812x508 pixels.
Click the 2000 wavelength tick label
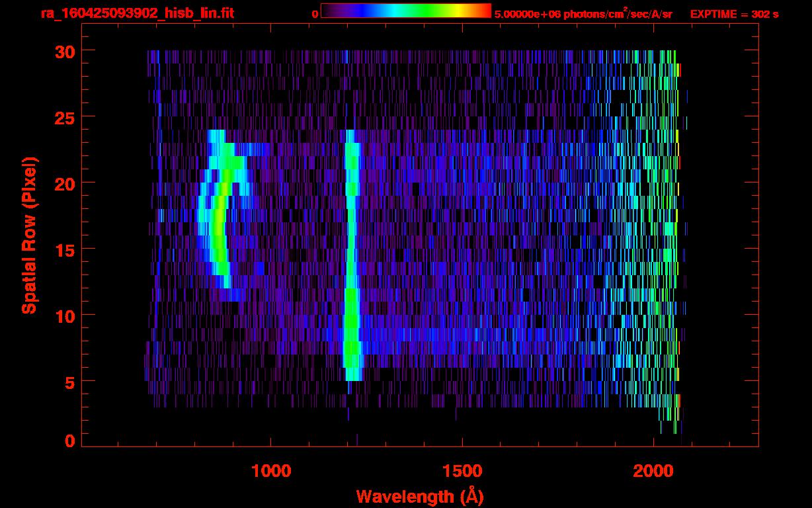(x=653, y=471)
